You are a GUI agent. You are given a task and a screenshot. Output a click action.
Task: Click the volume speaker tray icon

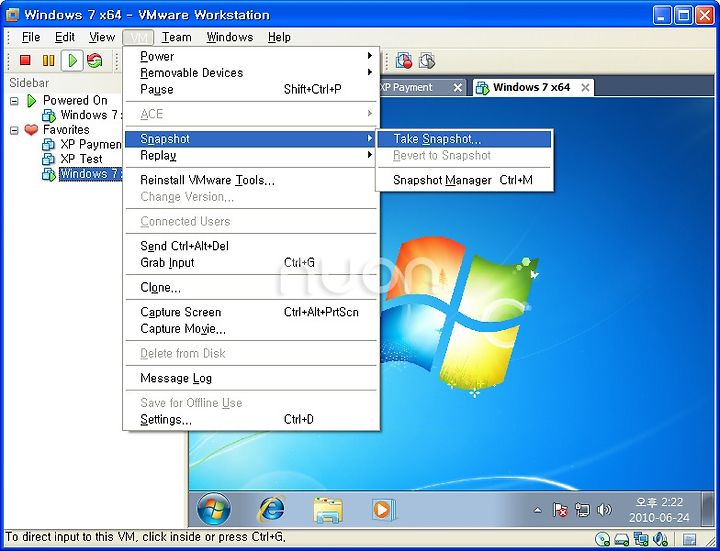tap(604, 510)
